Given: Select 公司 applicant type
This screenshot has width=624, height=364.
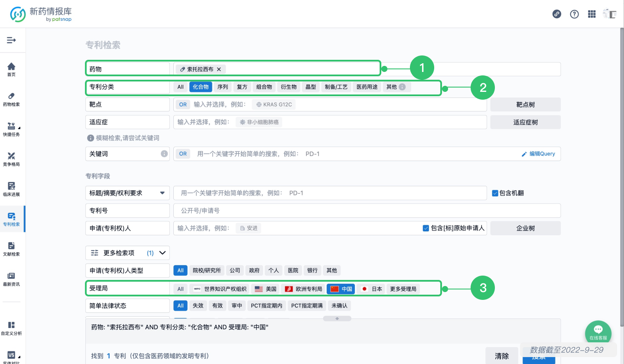Looking at the screenshot, I should pos(235,270).
